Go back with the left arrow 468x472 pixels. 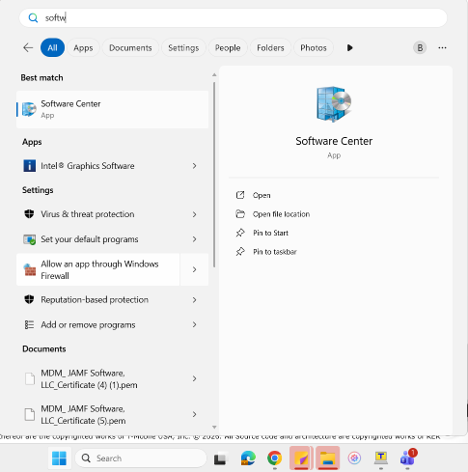28,48
